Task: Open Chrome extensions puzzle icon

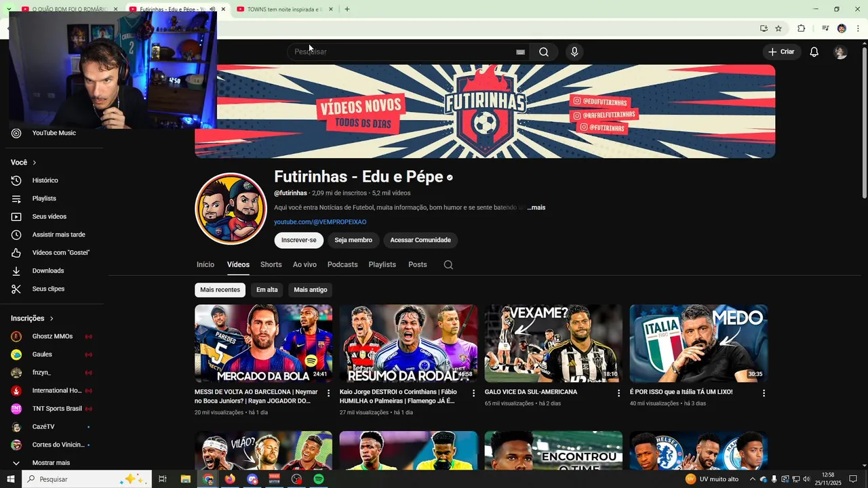Action: (x=801, y=28)
